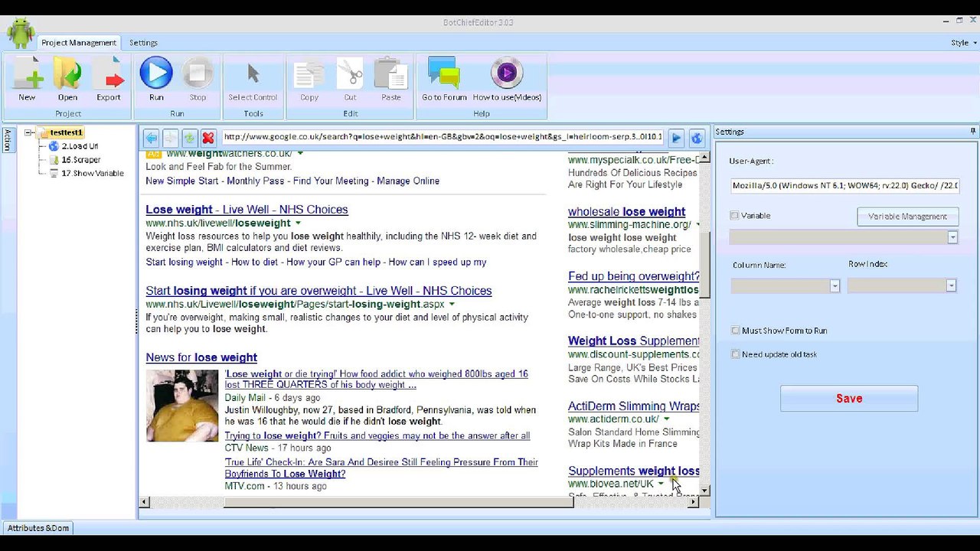Screen dimensions: 980x551
Task: Open How to diet NHS sublink
Action: pos(254,262)
